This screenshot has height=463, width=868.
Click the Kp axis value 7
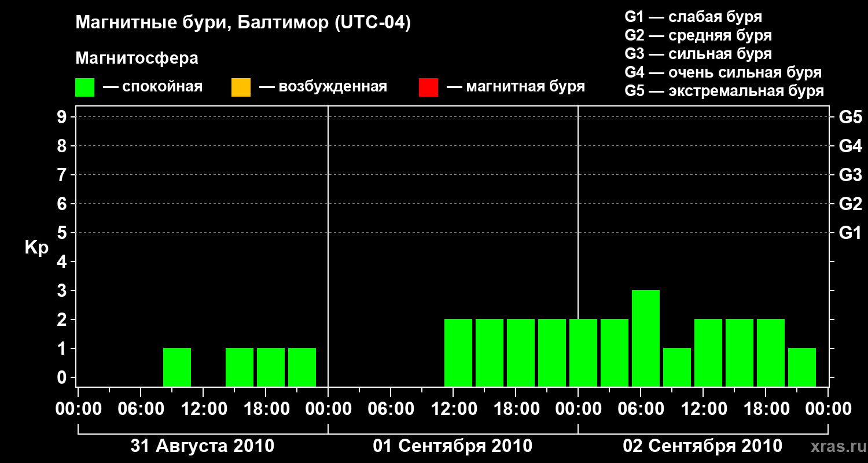(63, 175)
